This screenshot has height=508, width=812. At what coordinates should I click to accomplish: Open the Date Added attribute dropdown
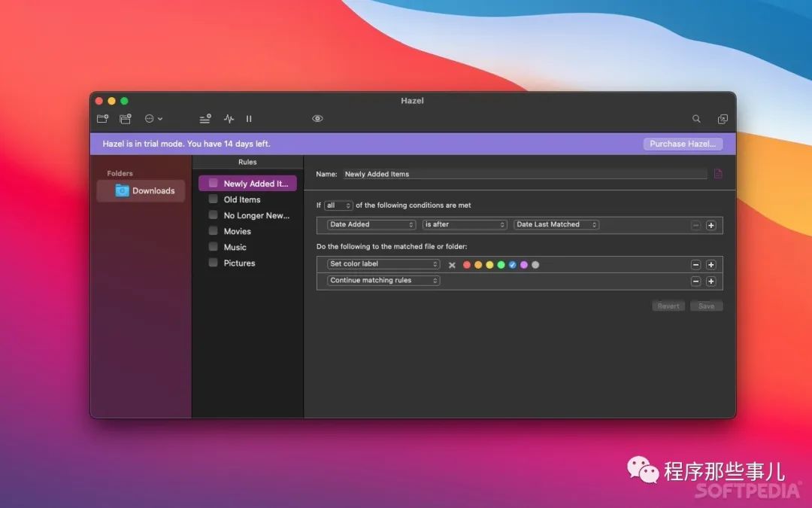pos(371,224)
